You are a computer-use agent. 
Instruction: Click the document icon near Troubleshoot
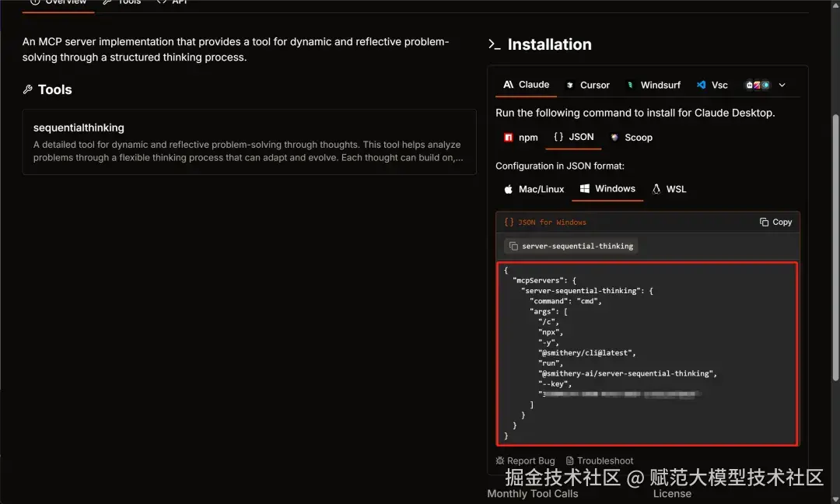pyautogui.click(x=570, y=460)
